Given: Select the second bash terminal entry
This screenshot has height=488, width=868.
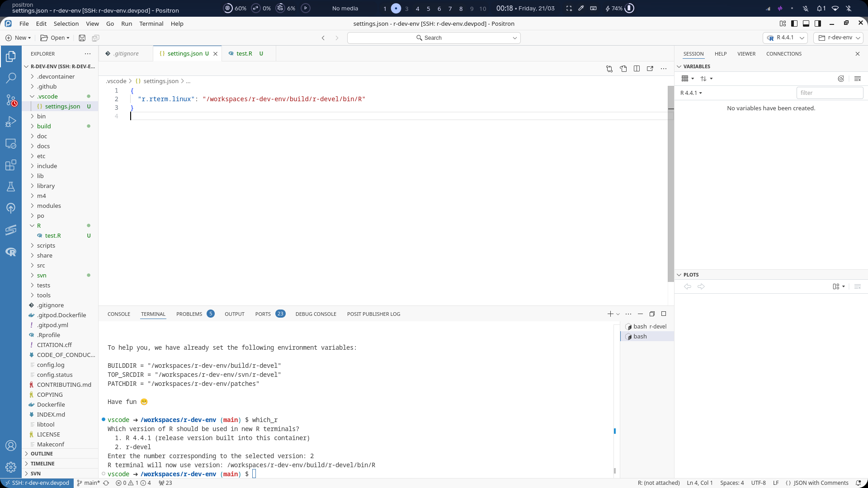Looking at the screenshot, I should click(647, 337).
